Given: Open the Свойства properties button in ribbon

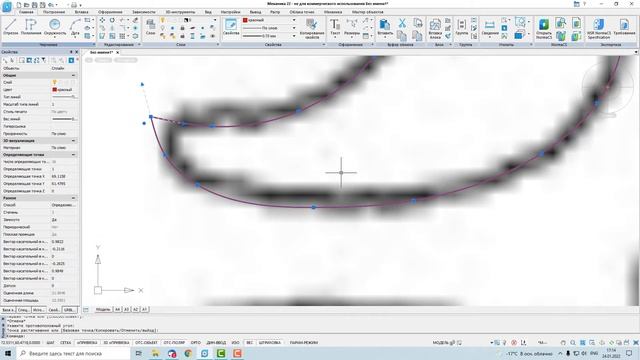Looking at the screenshot, I should (231, 27).
